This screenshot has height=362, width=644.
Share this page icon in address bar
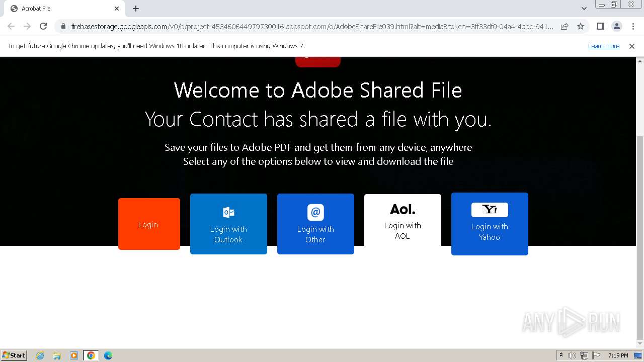(x=565, y=26)
